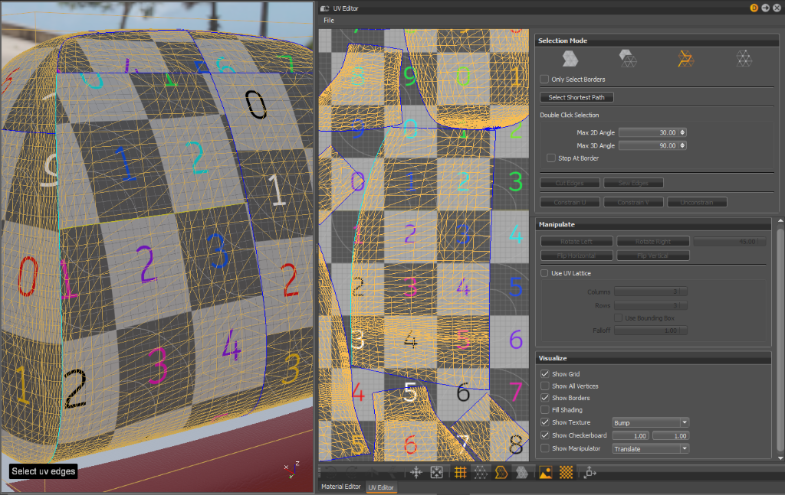Click the lattice Columns field
785x496 pixels.
click(x=650, y=291)
